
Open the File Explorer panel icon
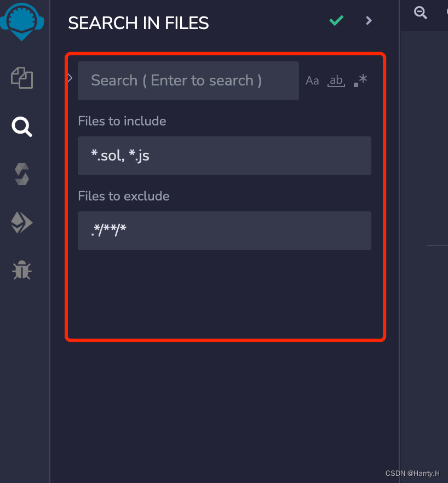coord(22,78)
